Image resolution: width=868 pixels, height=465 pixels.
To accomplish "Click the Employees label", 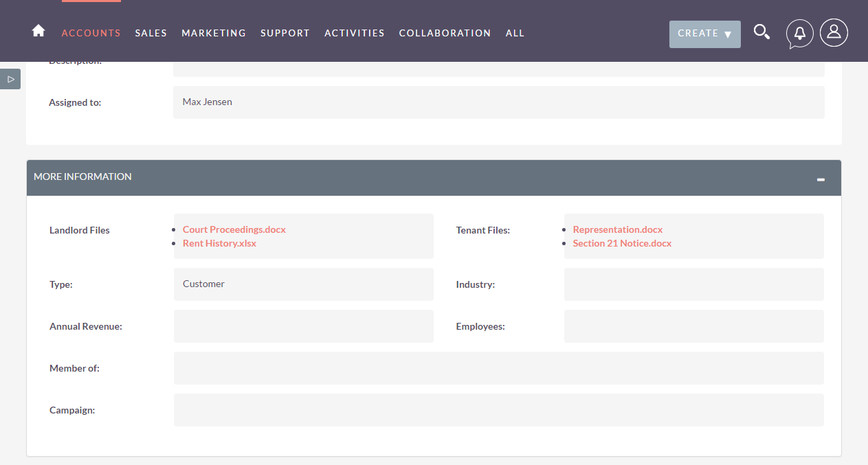I will 480,326.
